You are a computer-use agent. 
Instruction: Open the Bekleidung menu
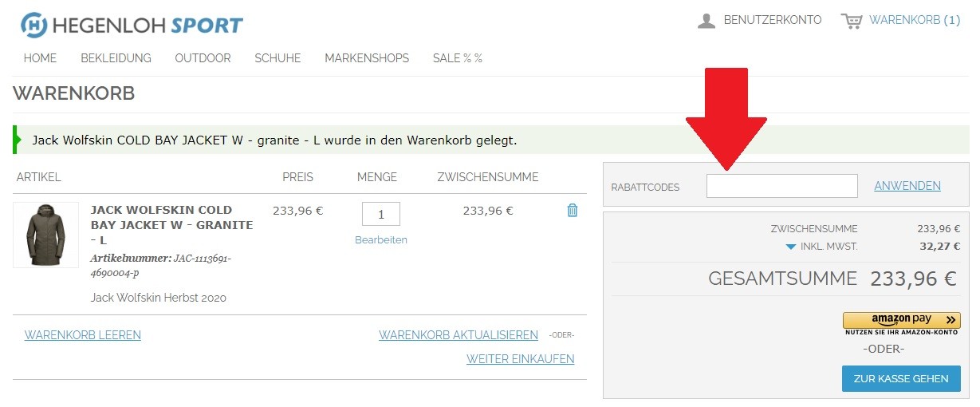116,58
